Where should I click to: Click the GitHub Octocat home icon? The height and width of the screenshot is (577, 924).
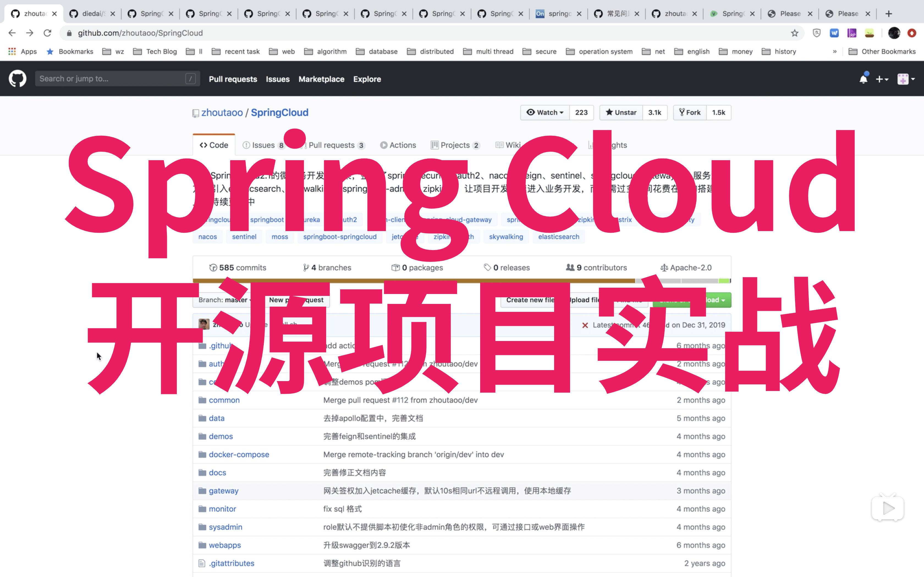[17, 79]
